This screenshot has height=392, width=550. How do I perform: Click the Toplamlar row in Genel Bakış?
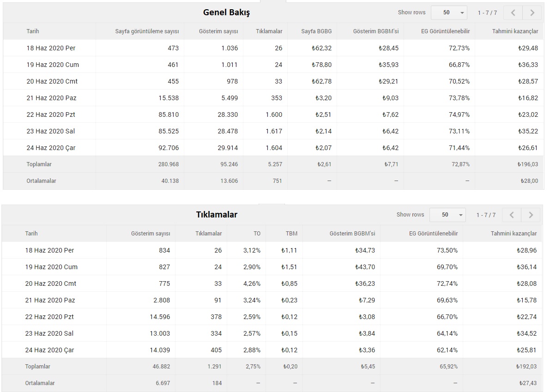[x=39, y=164]
